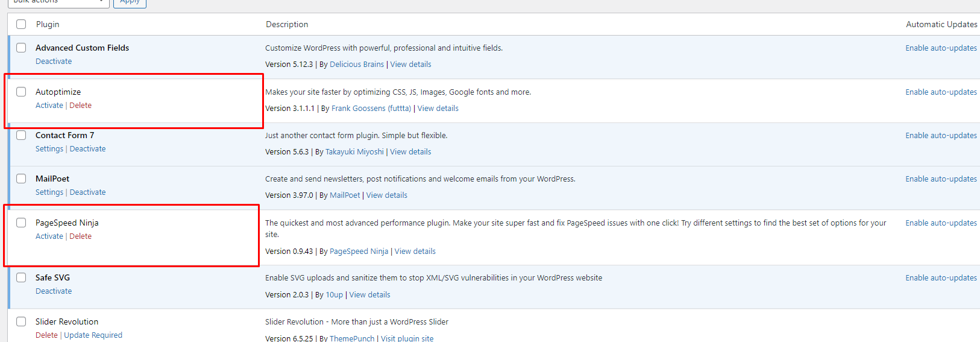Viewport: 980px width, 342px height.
Task: Sort by the Plugin column header
Action: [48, 24]
